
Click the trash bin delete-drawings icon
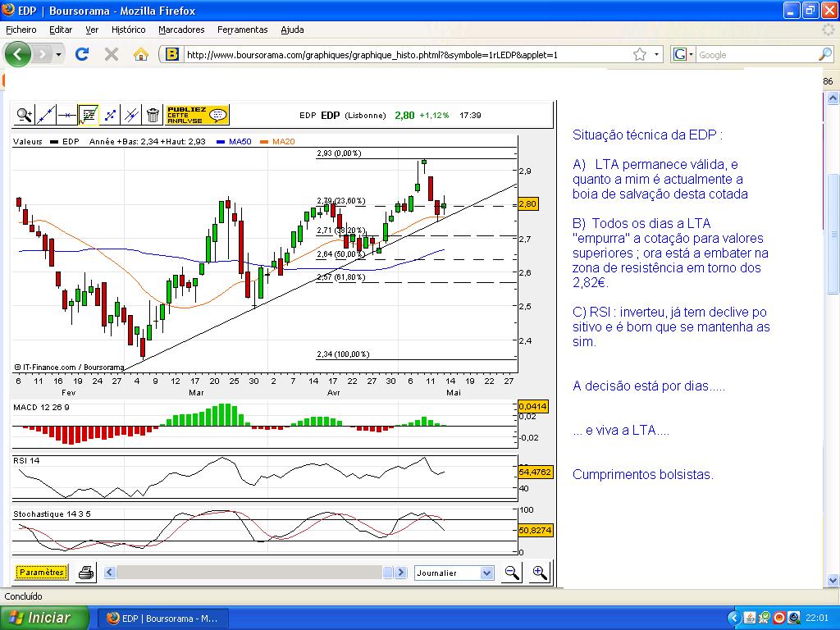pos(153,115)
